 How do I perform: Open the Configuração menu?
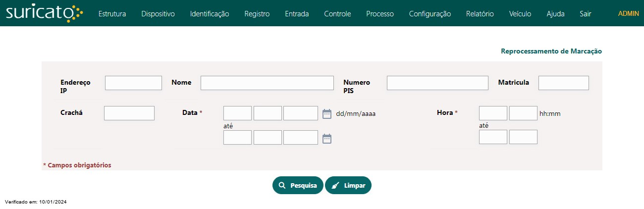click(430, 14)
